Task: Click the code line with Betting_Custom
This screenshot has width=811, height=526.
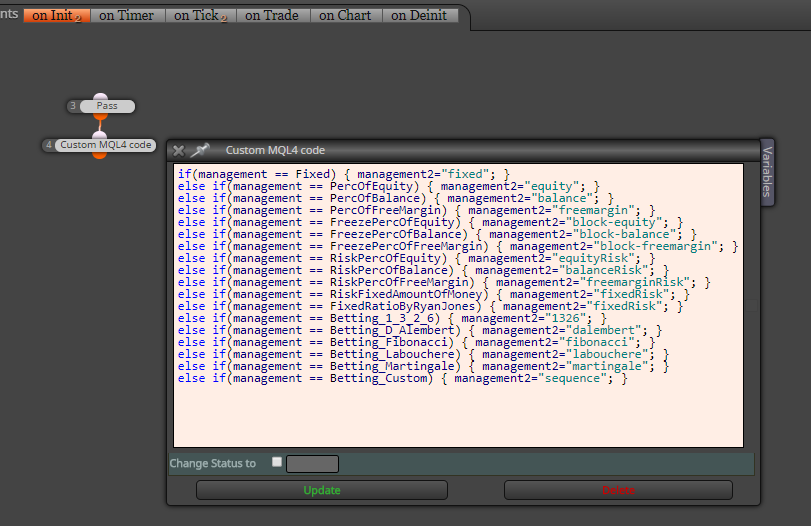Action: pyautogui.click(x=403, y=379)
